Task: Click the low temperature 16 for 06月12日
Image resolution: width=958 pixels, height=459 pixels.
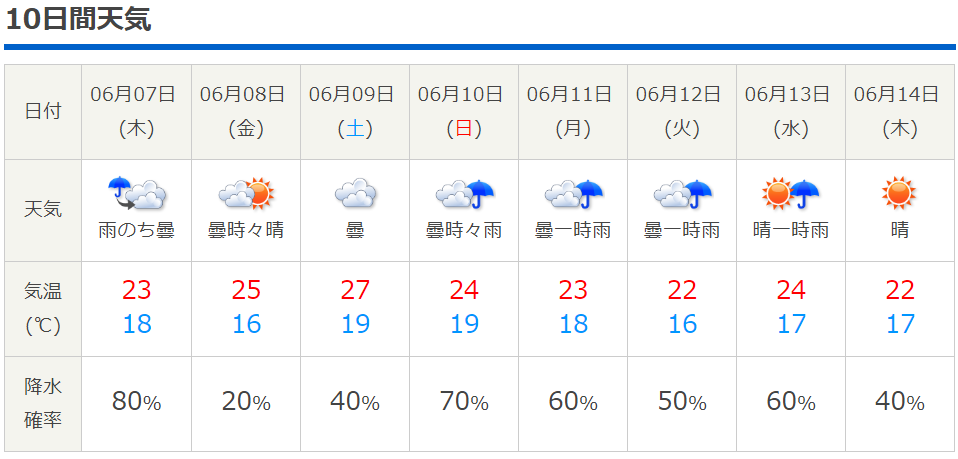Action: point(682,324)
